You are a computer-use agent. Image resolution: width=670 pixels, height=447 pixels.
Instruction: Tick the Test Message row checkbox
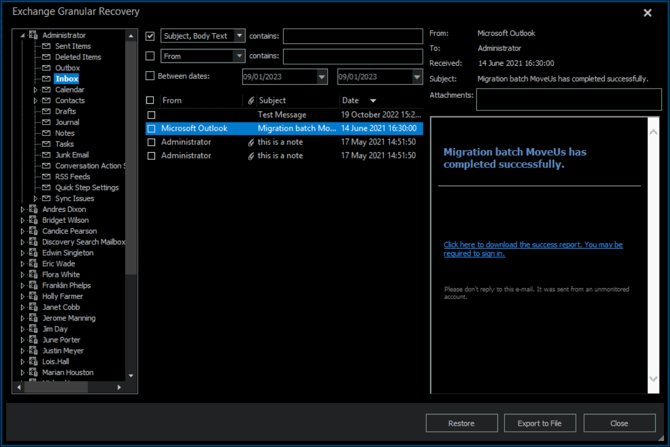point(151,115)
